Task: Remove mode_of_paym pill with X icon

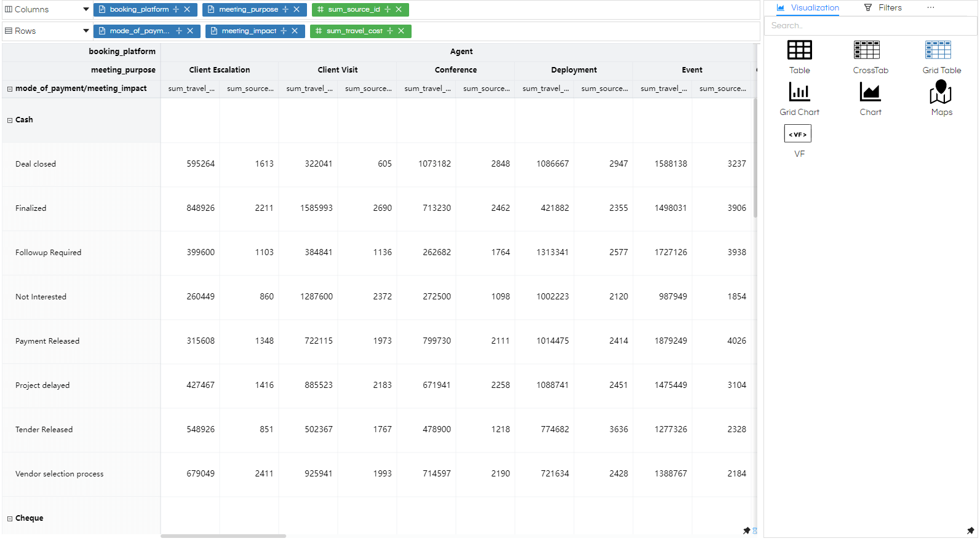Action: pos(190,31)
